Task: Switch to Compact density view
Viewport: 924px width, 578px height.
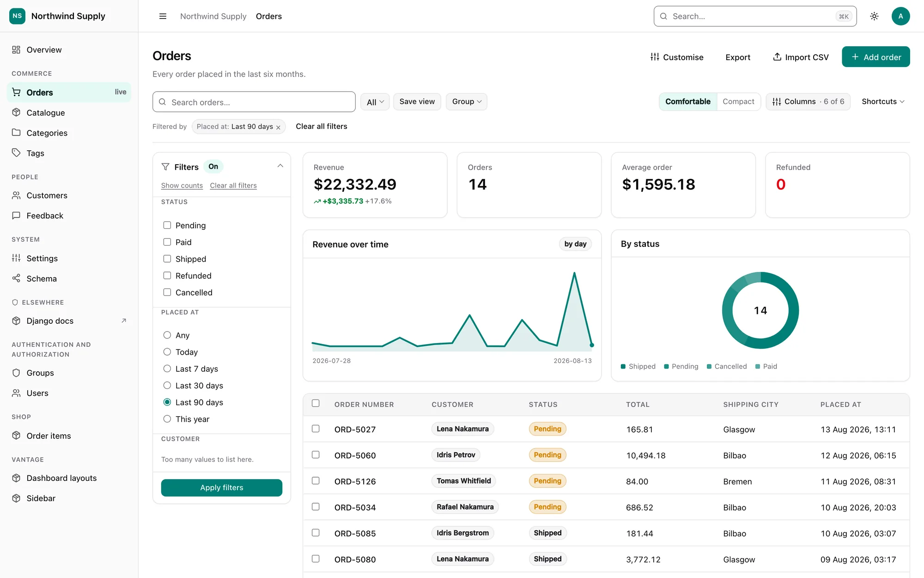Action: pos(738,102)
